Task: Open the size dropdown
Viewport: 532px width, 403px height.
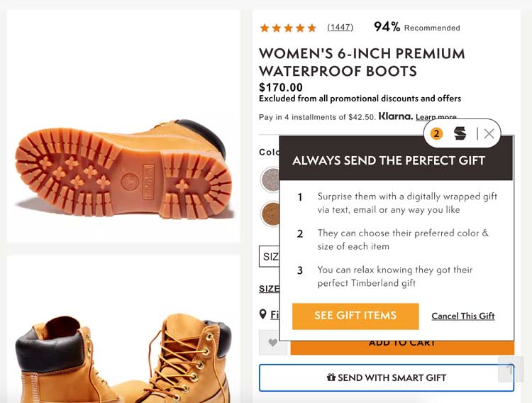Action: tap(270, 257)
